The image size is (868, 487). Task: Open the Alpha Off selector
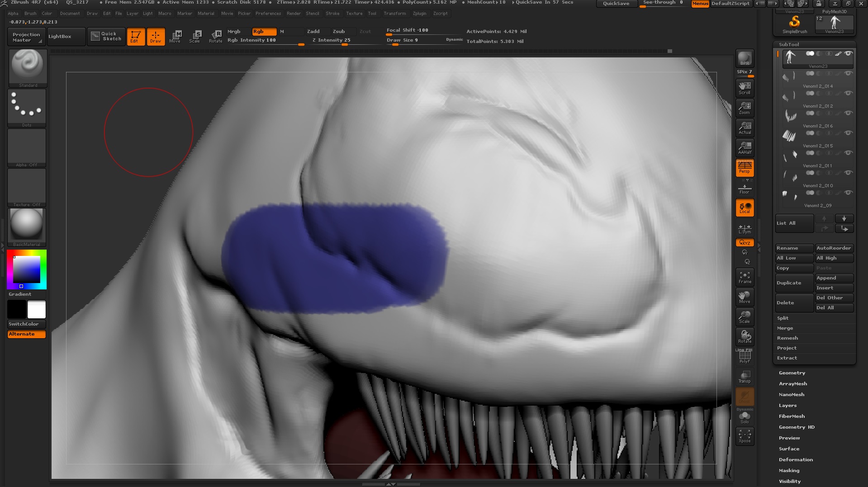tap(27, 148)
